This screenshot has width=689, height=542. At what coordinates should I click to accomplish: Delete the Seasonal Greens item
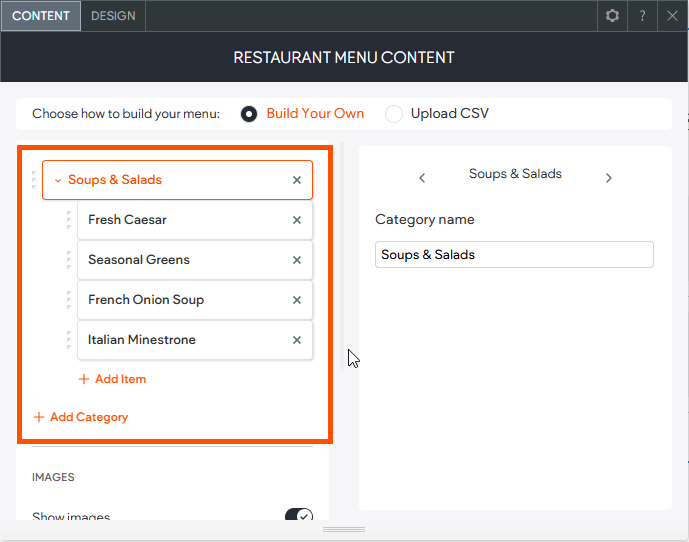(x=296, y=261)
